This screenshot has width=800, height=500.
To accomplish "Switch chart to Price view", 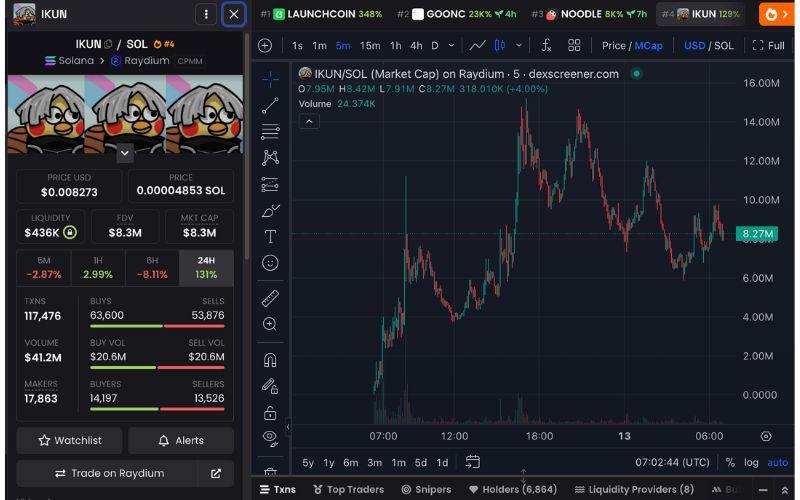I will coord(613,45).
